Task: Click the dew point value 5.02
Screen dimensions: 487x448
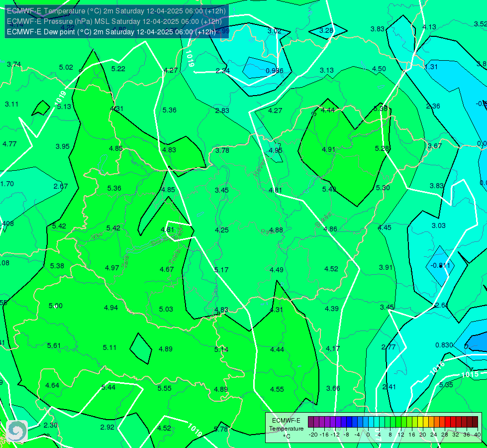Action: point(66,68)
